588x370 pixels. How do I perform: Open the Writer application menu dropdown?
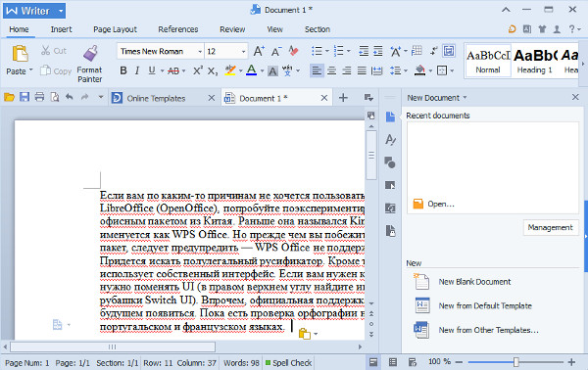(61, 11)
